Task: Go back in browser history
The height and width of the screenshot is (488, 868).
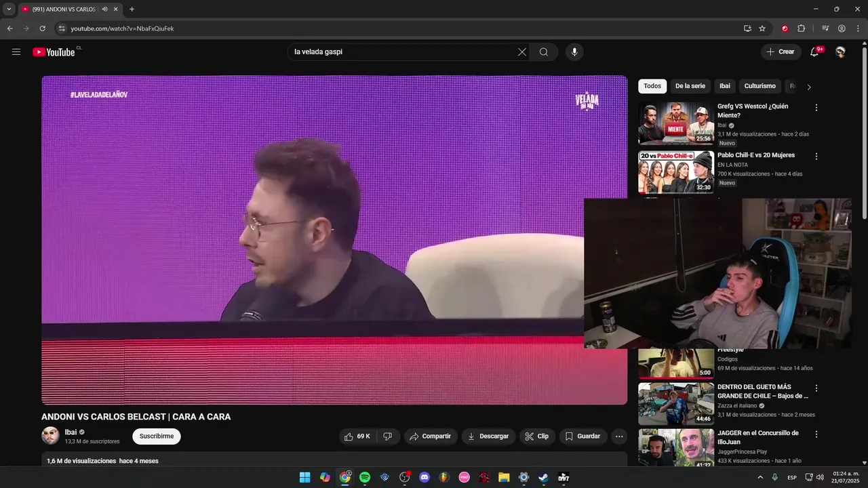Action: coord(9,28)
